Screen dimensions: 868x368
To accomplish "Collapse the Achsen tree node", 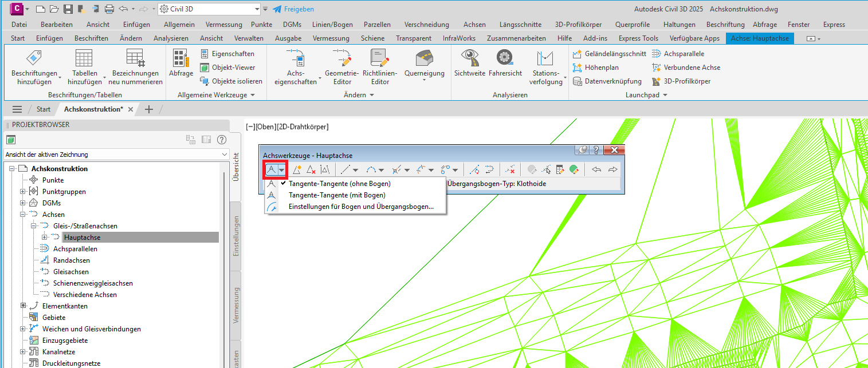I will tap(23, 215).
